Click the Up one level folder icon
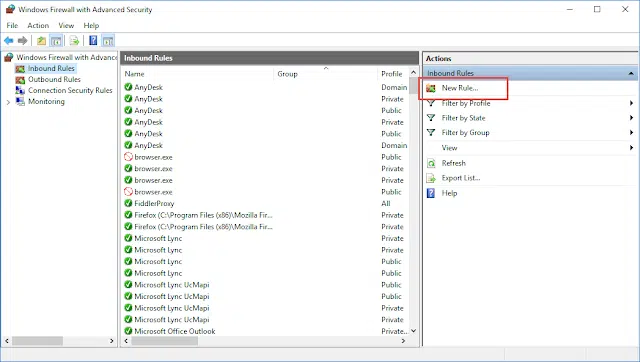The height and width of the screenshot is (362, 640). click(41, 40)
